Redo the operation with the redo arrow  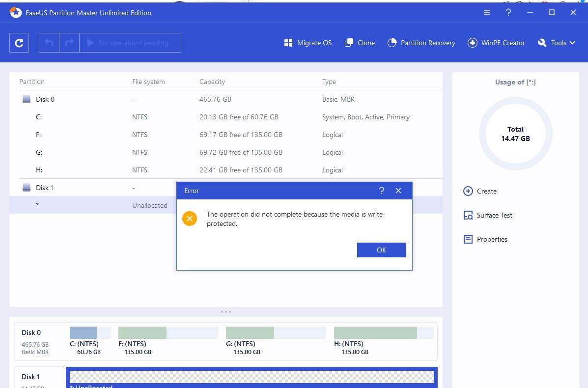[69, 43]
